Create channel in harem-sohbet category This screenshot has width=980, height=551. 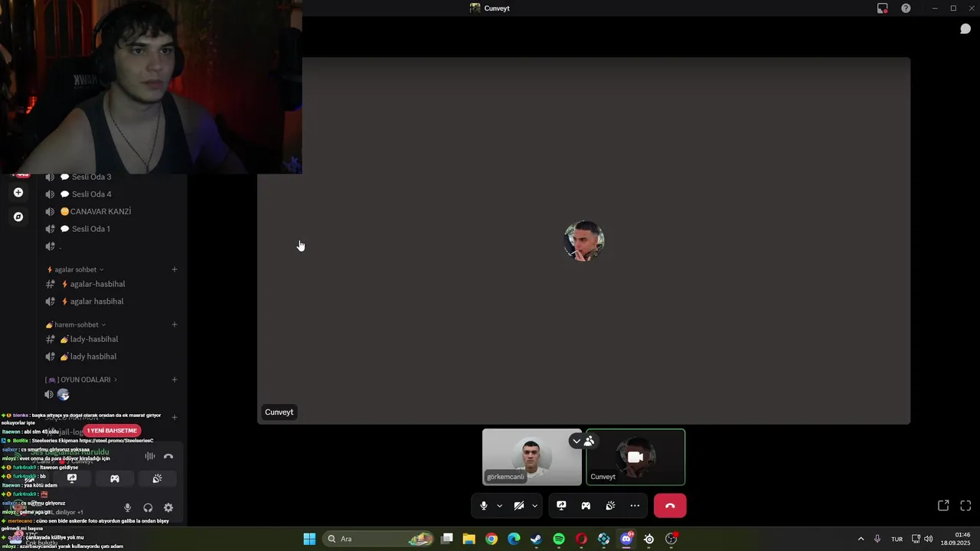[x=175, y=324]
